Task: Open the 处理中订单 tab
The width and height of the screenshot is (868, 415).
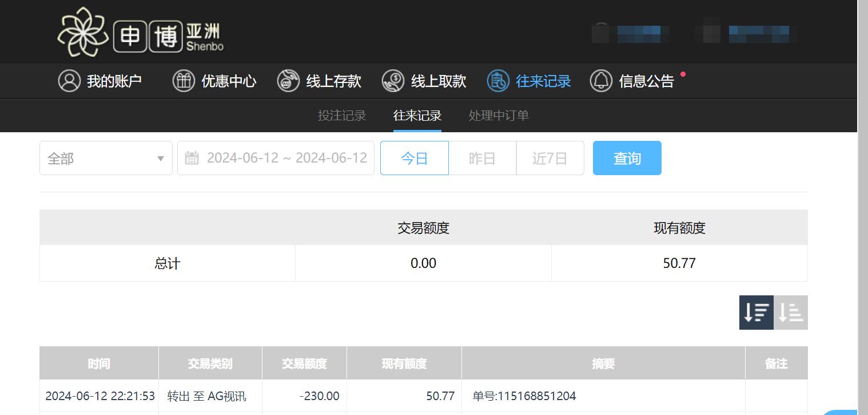Action: (x=497, y=115)
